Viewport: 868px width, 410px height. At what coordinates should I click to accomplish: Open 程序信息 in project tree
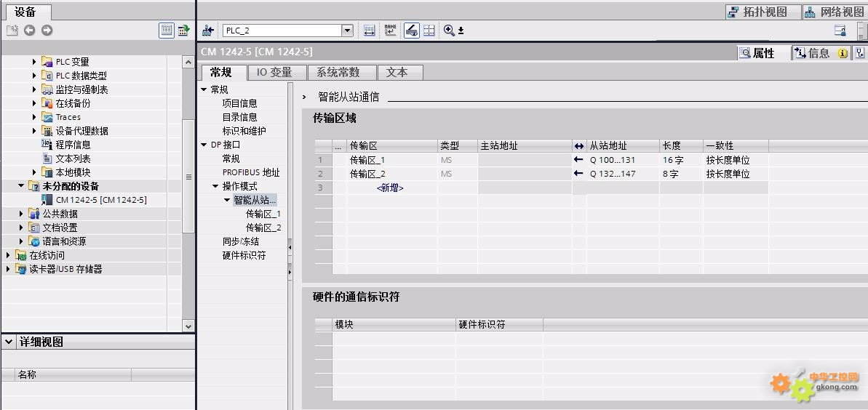(x=73, y=145)
